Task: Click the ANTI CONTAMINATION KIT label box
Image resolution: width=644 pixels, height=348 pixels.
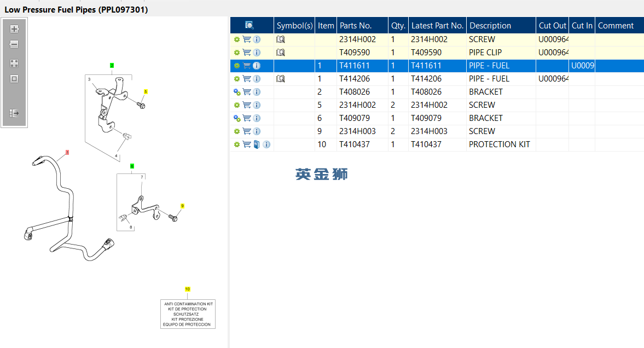Action: pos(188,314)
